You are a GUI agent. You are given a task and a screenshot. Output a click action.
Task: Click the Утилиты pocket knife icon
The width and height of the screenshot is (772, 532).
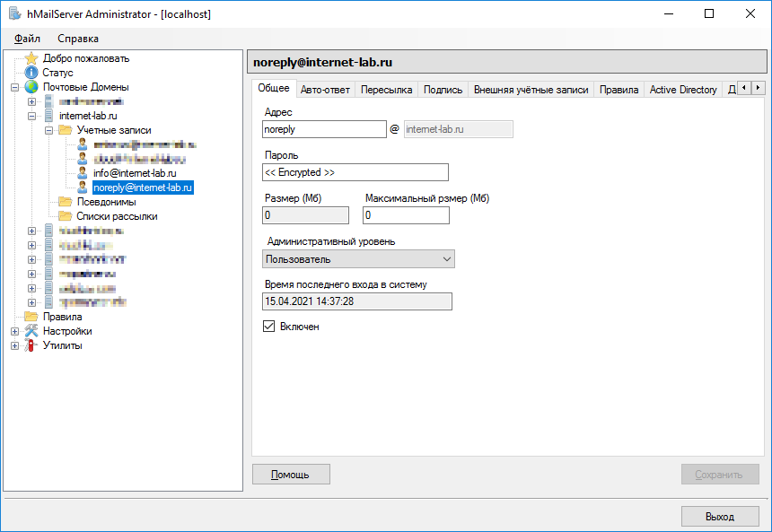(31, 345)
